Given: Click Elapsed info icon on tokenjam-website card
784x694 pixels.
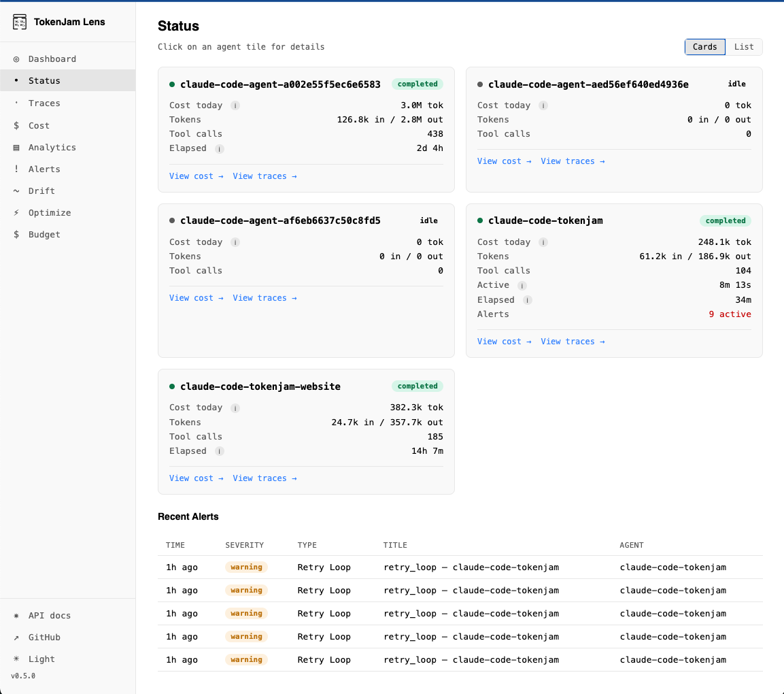Looking at the screenshot, I should coord(219,451).
